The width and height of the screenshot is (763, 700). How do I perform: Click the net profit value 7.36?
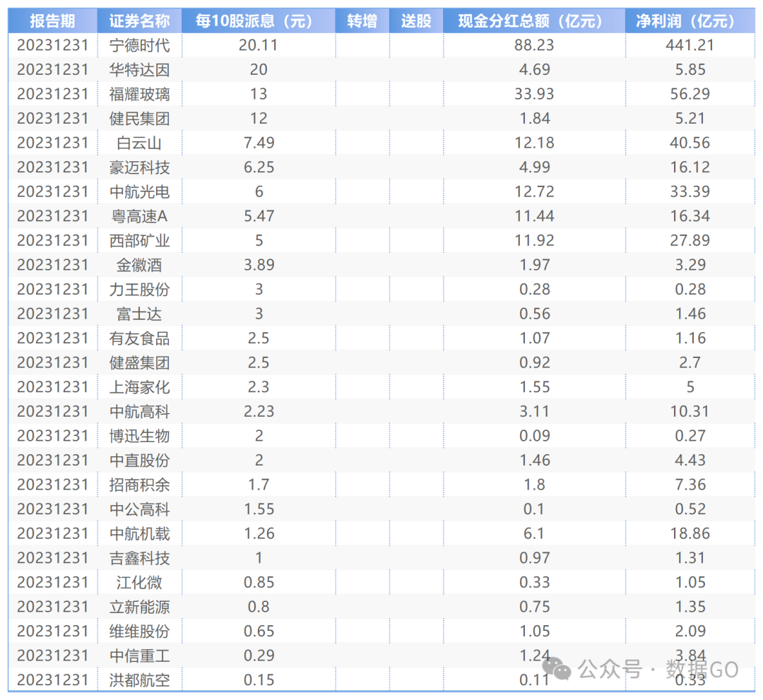[x=690, y=485]
